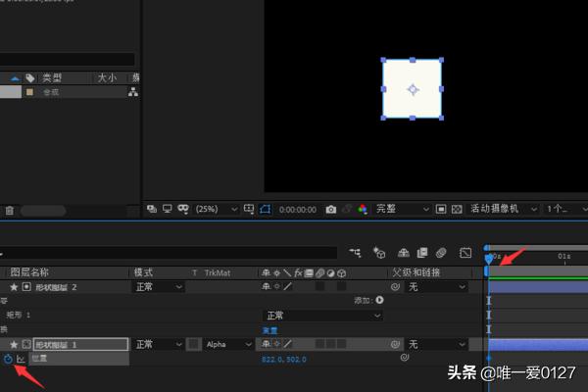Open blend mode dropdown for shape layer 2
This screenshot has width=588, height=392.
click(158, 287)
